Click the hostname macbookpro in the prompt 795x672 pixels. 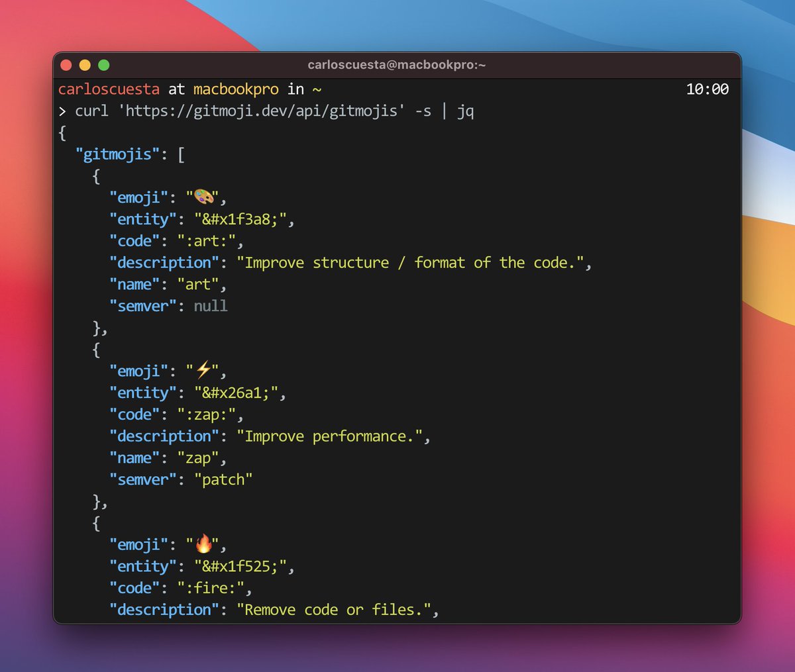coord(236,89)
